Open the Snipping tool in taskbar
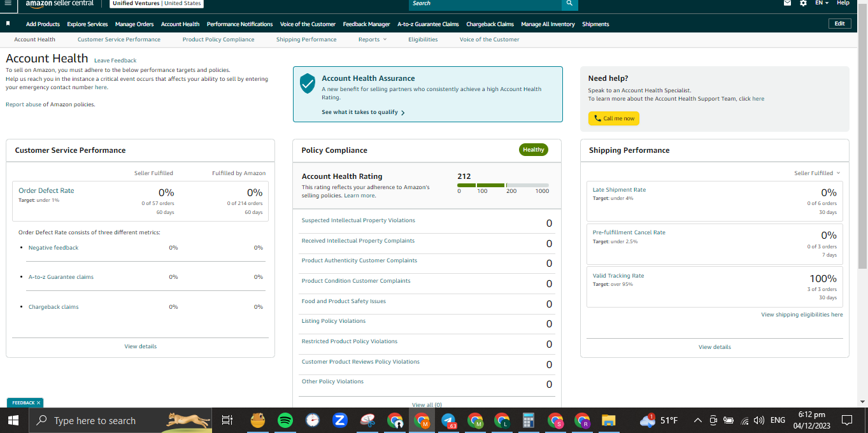This screenshot has width=868, height=433. tap(367, 420)
